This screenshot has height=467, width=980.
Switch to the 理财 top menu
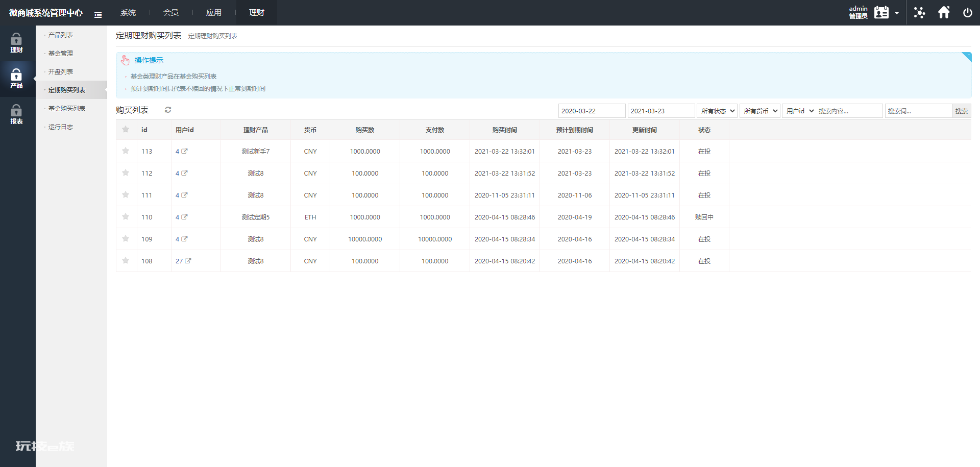pos(257,13)
